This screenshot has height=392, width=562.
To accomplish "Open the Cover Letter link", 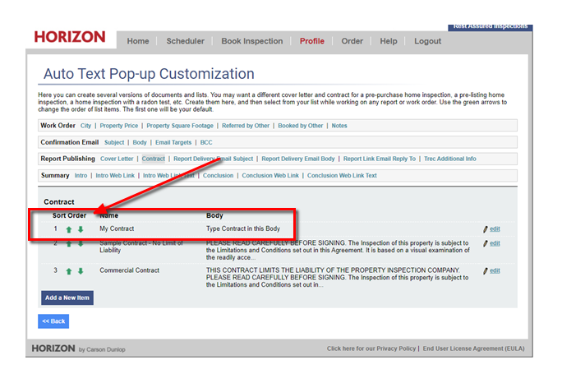I will 117,159.
